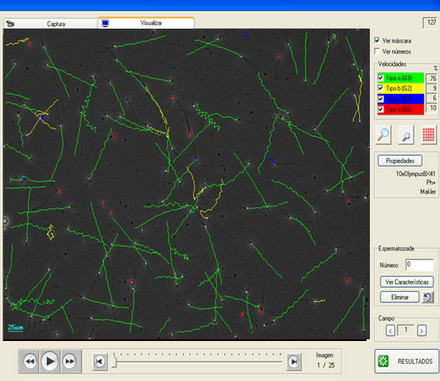This screenshot has height=381, width=440.
Task: Switch to the Captura tab
Action: [x=51, y=24]
